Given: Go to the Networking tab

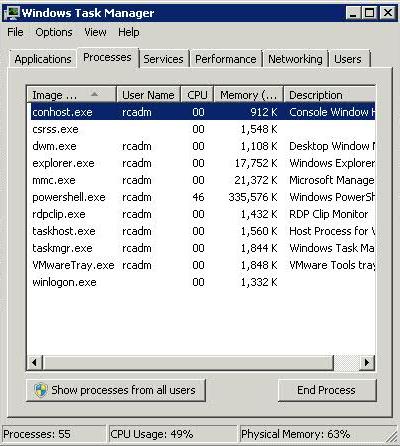Looking at the screenshot, I should click(x=295, y=59).
